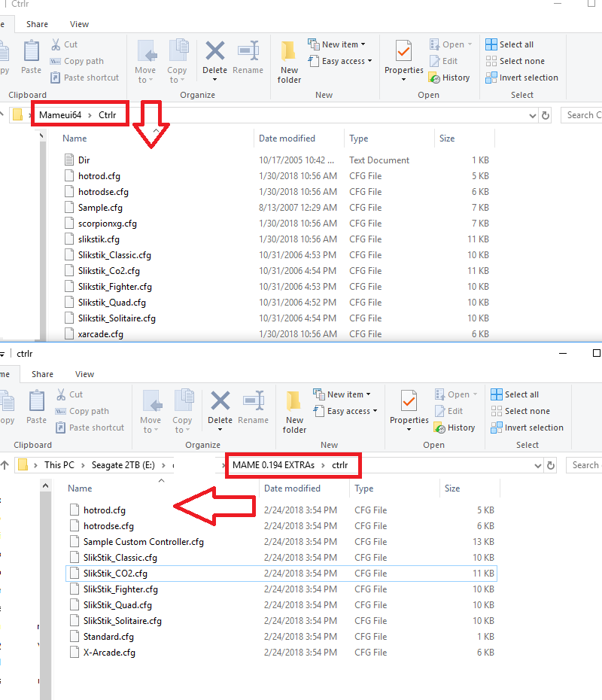Click Invert selection in bottom window

[527, 428]
